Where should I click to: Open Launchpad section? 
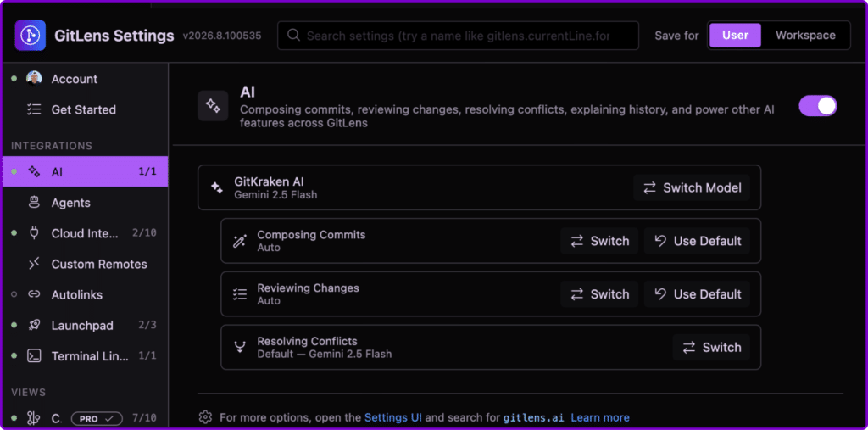tap(86, 326)
